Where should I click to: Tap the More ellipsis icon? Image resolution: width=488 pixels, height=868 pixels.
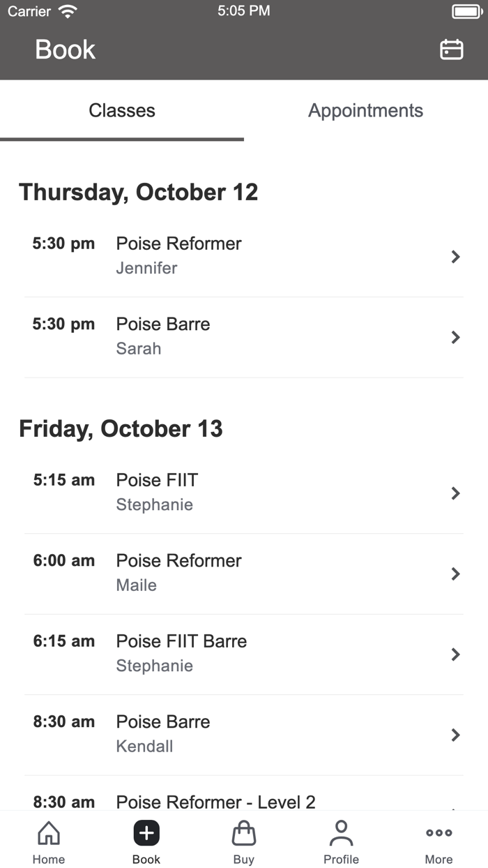coord(439,832)
